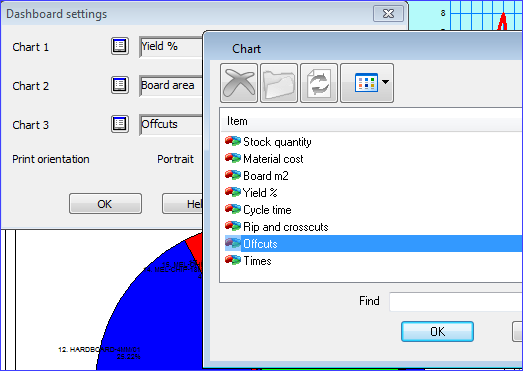Click the view layout grid icon
Screen dimensions: 523x371
[x=366, y=82]
